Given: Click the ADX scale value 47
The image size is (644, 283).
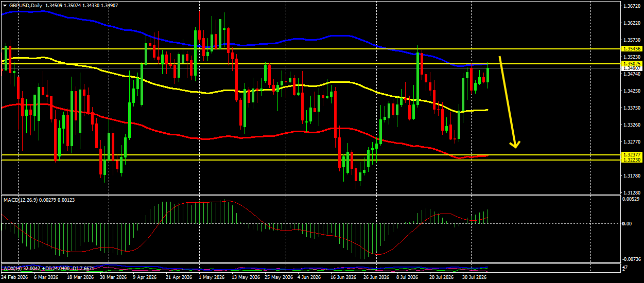Looking at the screenshot, I should pyautogui.click(x=625, y=268).
